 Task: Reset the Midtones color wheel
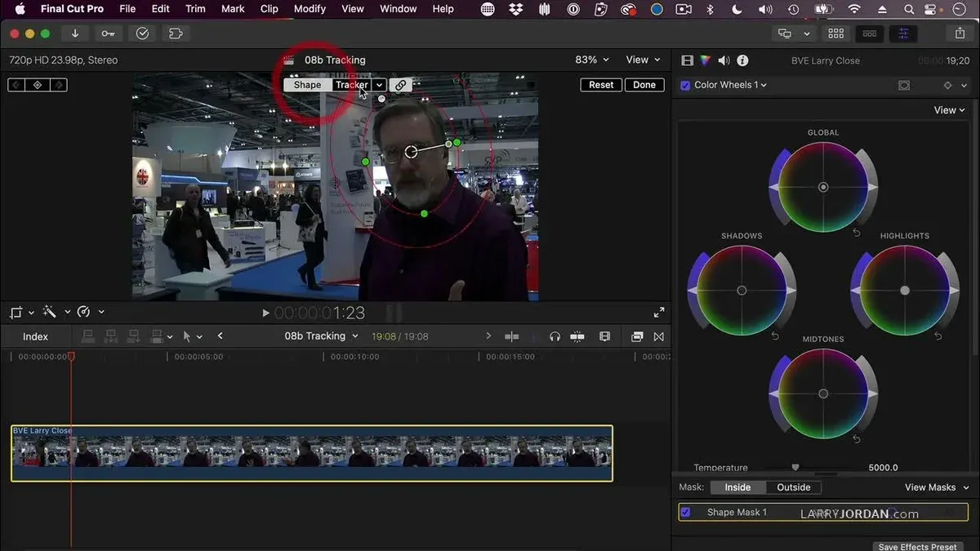click(x=857, y=439)
